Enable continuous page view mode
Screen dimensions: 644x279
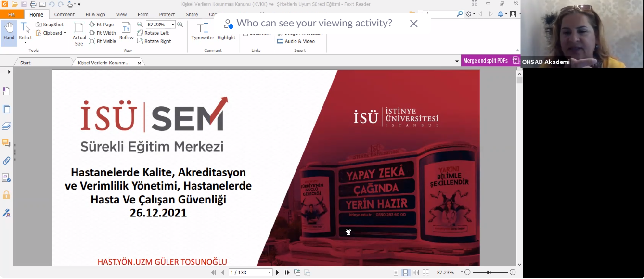406,273
